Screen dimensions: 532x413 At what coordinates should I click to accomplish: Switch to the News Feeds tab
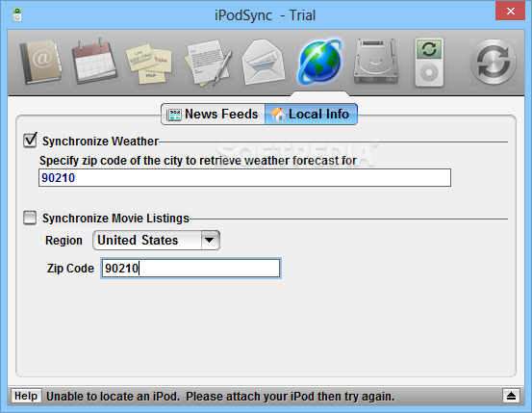pyautogui.click(x=213, y=115)
